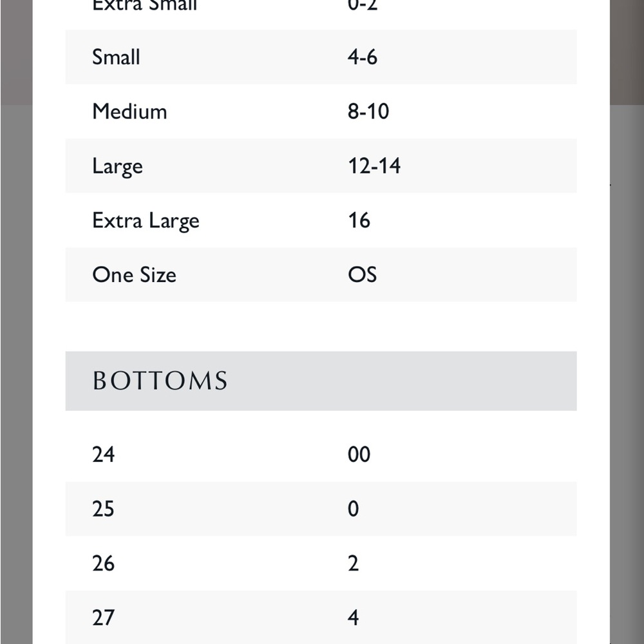Select the size 4 value in the 27 row
Image resolution: width=644 pixels, height=644 pixels.
(353, 618)
